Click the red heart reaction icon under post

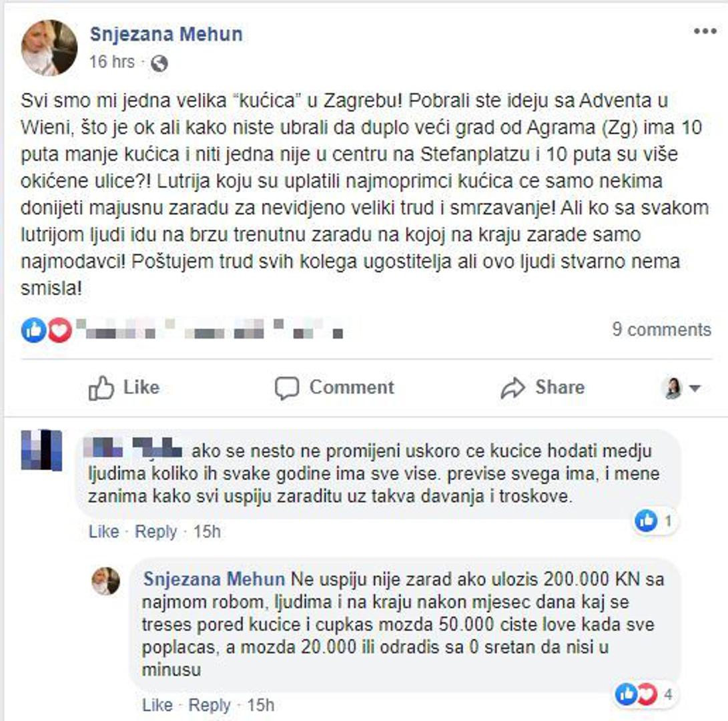pos(59,330)
